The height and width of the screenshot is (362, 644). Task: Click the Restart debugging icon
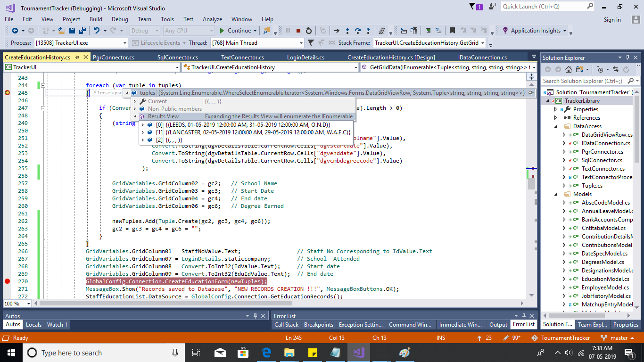[x=309, y=31]
